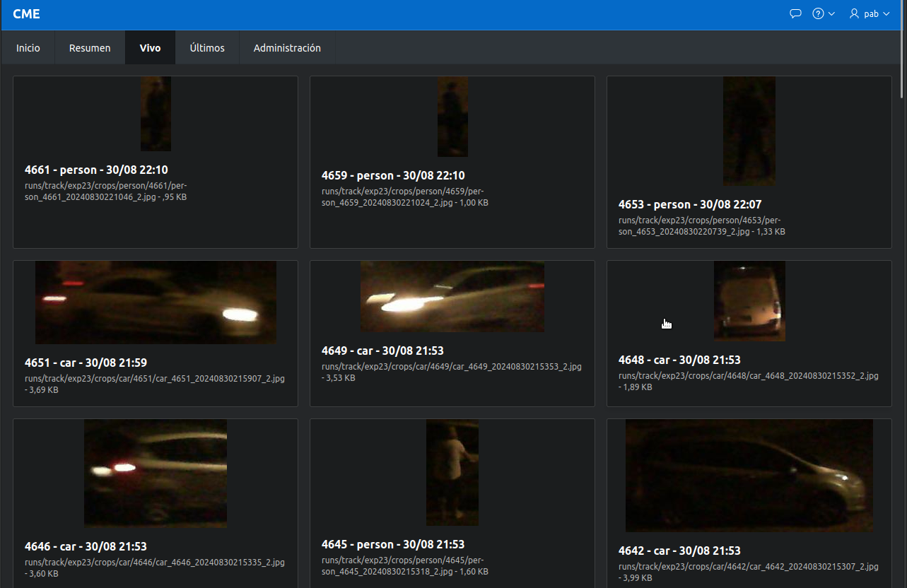This screenshot has height=588, width=907.
Task: Open person 4661 detection thumbnail
Action: pos(156,114)
